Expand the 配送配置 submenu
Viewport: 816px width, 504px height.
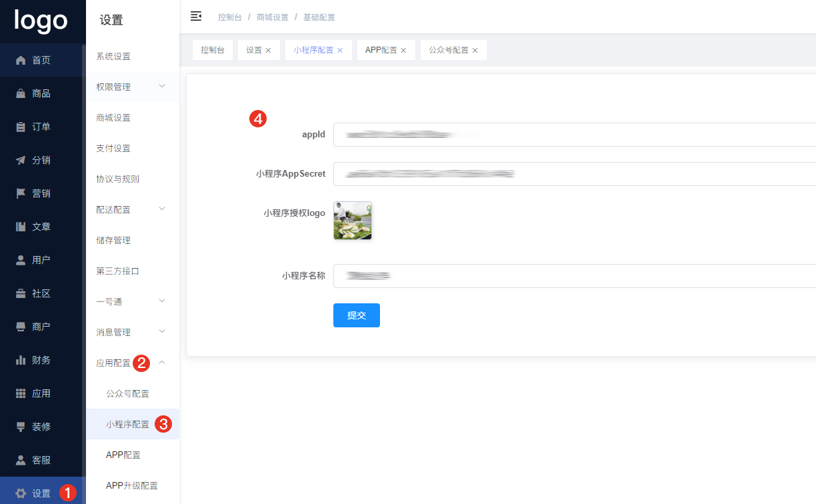pyautogui.click(x=162, y=209)
